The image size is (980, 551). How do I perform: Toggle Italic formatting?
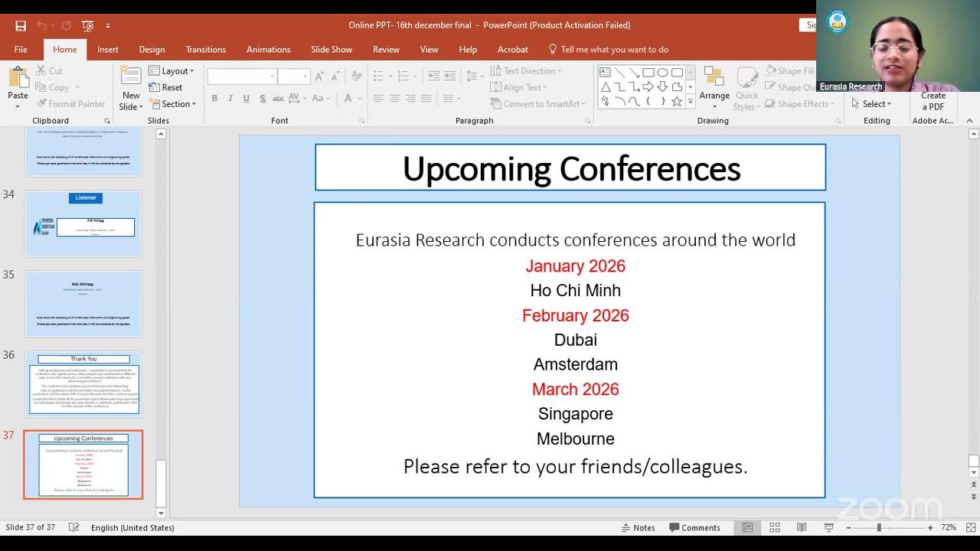(x=230, y=98)
